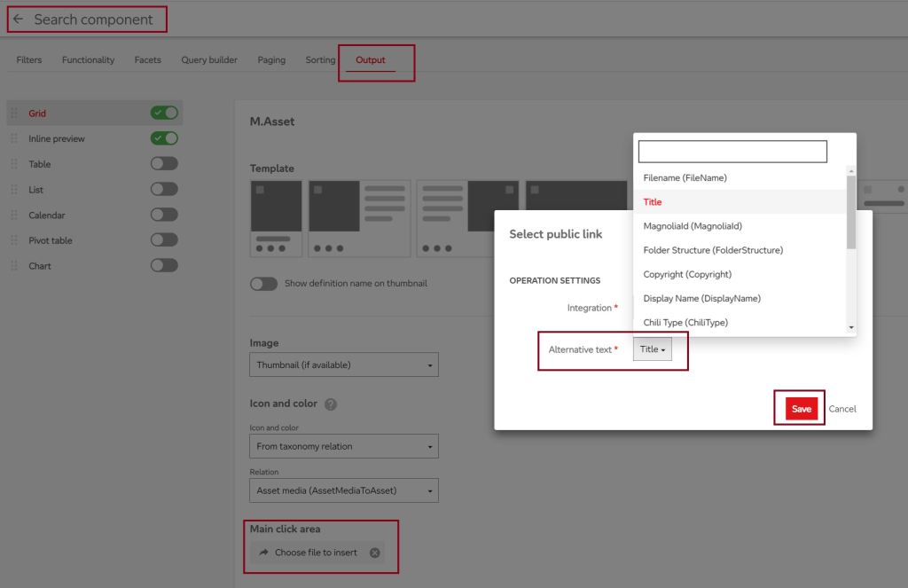Click the search field above the property list

[x=732, y=152]
